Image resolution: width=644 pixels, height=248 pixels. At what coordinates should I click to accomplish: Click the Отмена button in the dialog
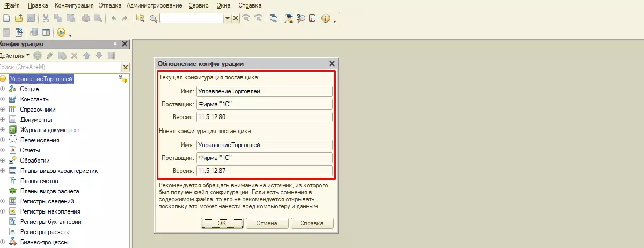click(266, 223)
